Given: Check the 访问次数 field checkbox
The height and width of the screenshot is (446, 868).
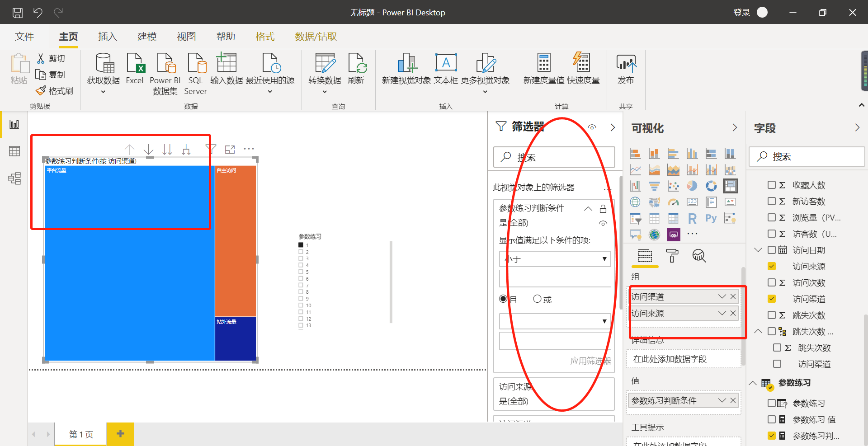Looking at the screenshot, I should click(772, 282).
